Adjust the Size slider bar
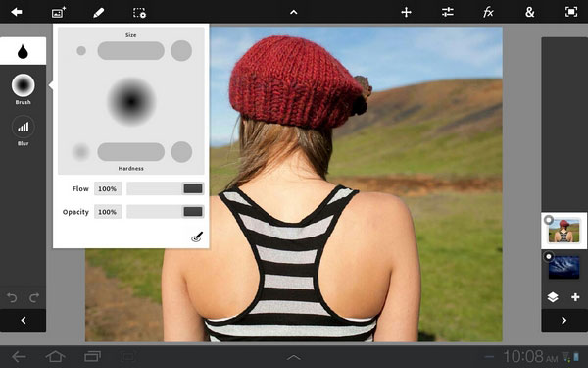588x368 pixels. click(131, 51)
